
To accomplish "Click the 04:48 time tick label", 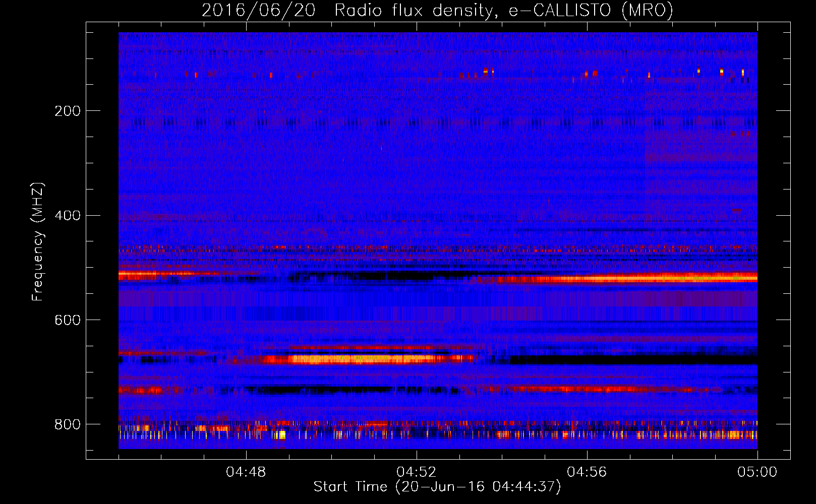I will coord(246,472).
